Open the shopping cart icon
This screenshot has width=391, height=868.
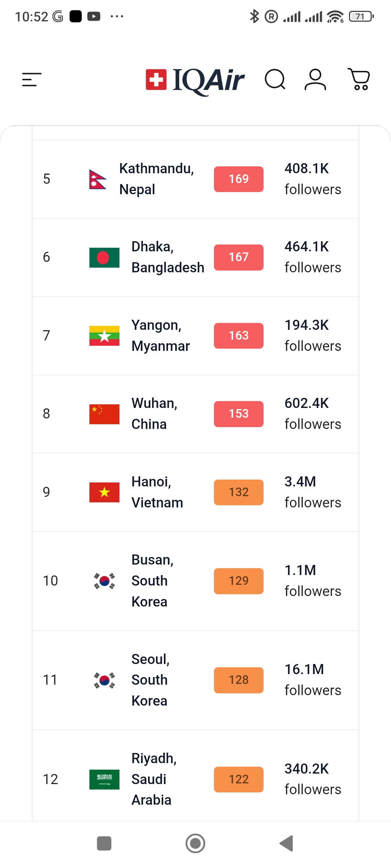tap(359, 79)
